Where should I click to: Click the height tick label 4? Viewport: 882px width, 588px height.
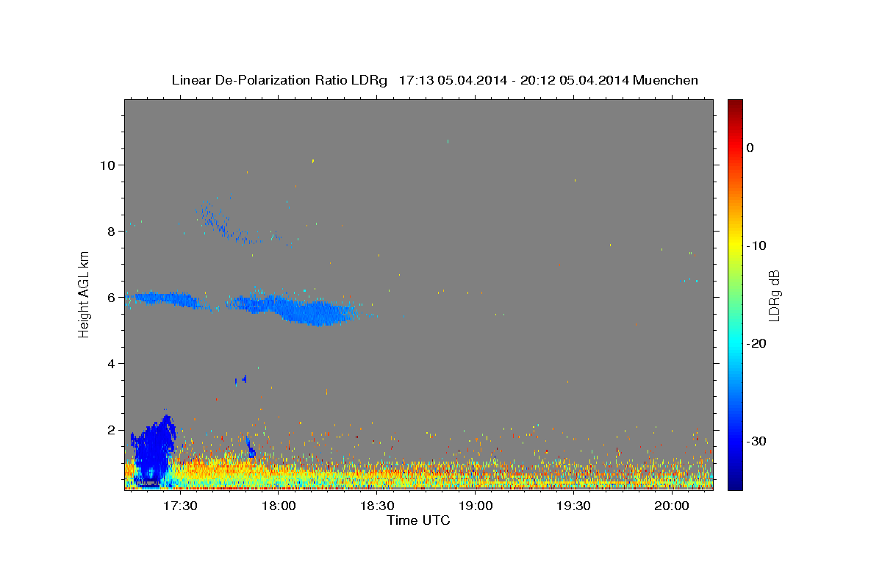pos(110,364)
